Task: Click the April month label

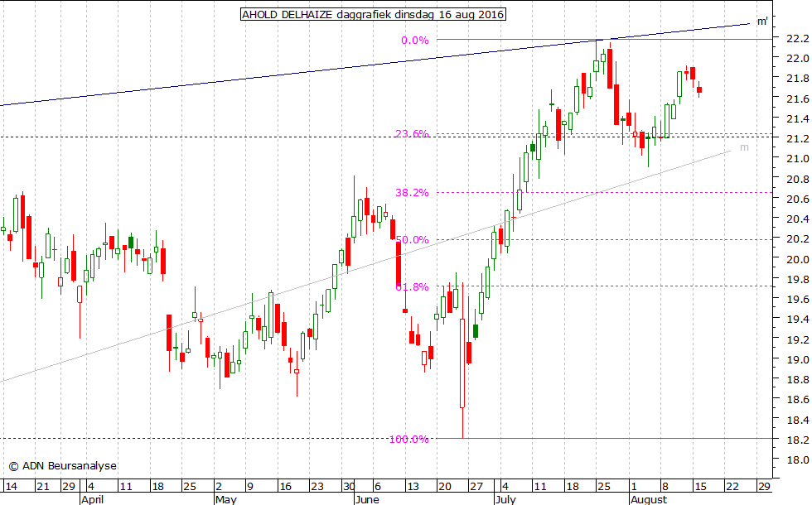Action: 93,499
